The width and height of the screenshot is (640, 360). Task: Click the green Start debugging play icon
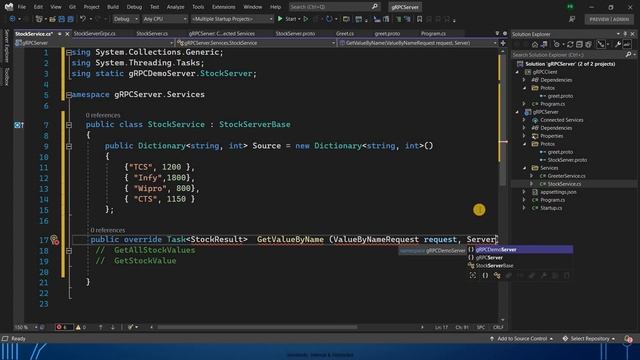(280, 19)
